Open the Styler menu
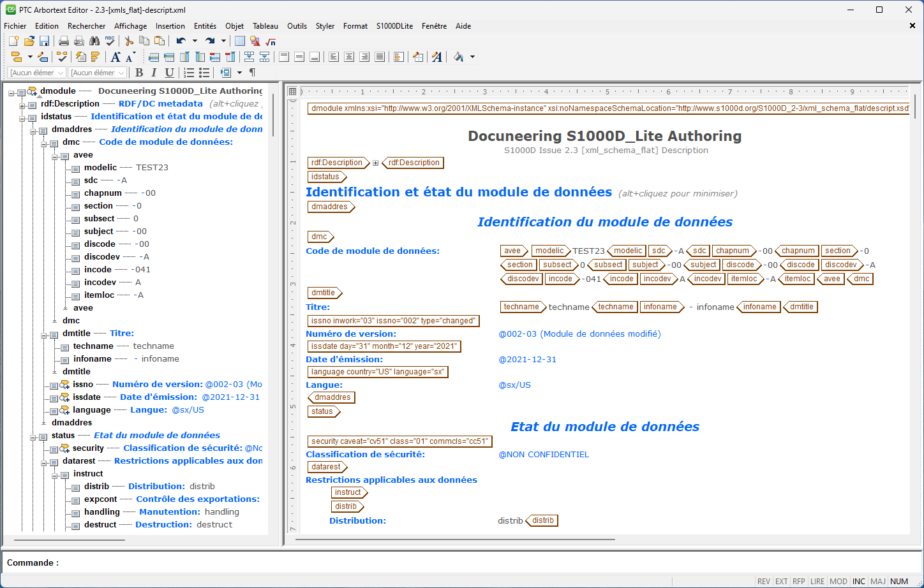 [325, 26]
